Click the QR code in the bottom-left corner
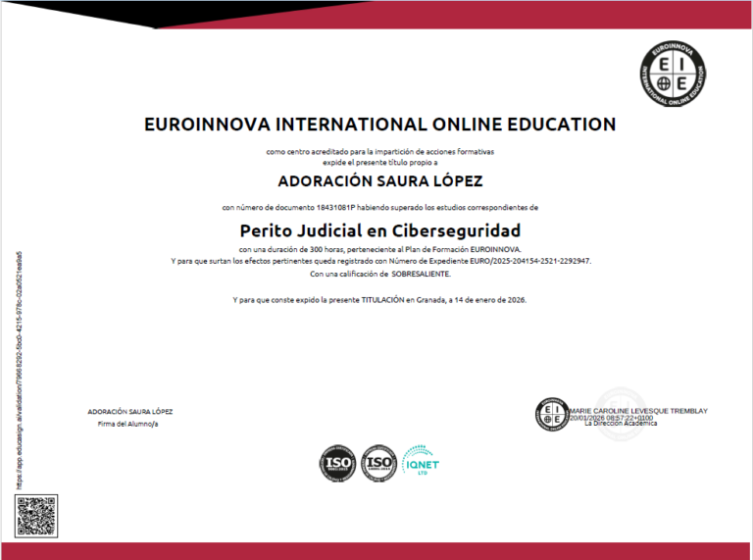This screenshot has height=560, width=753. [x=34, y=516]
